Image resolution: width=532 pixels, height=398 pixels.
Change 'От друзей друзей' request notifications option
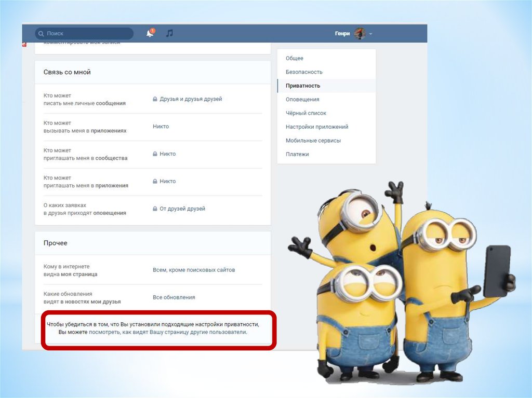click(x=182, y=209)
